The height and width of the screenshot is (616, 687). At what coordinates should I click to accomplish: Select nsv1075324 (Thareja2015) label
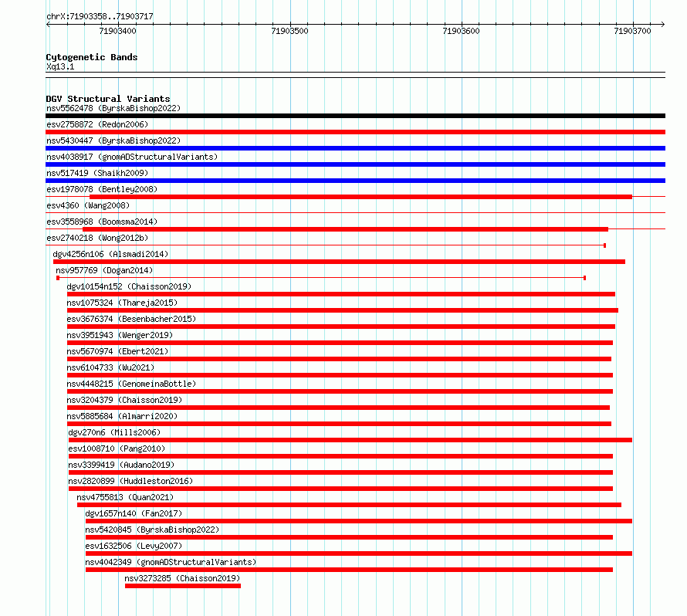tap(122, 303)
